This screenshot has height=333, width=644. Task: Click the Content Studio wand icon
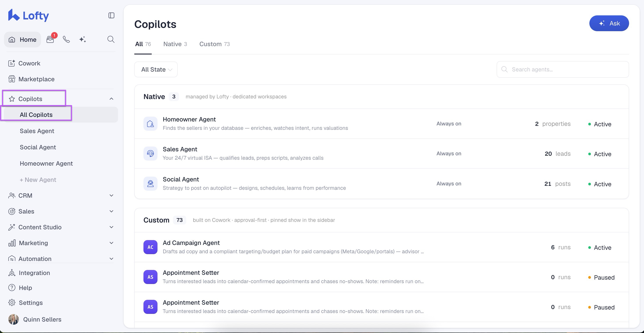click(x=11, y=227)
